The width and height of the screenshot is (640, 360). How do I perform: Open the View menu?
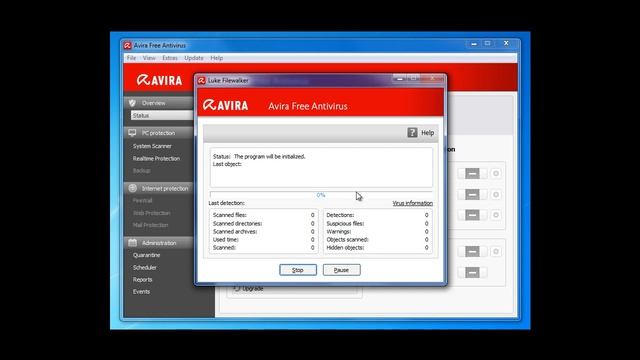[x=149, y=58]
